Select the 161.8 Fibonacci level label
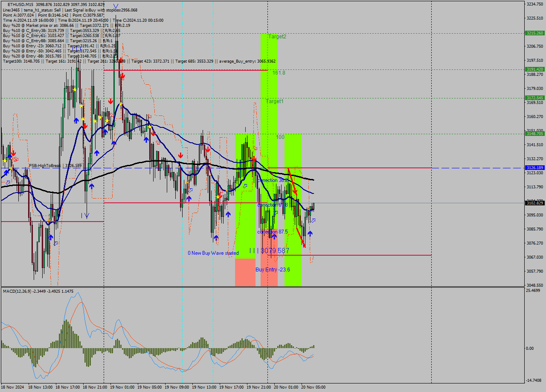This screenshot has width=546, height=392. [279, 73]
